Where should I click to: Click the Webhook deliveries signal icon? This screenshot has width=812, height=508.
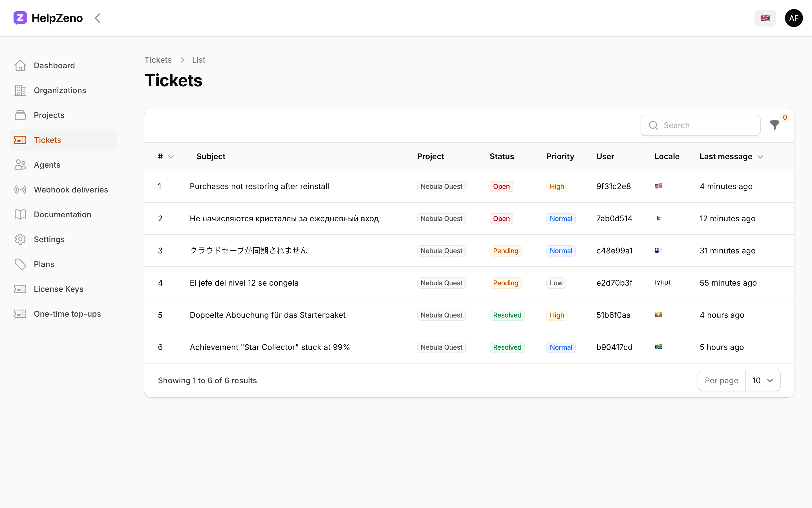coord(20,190)
